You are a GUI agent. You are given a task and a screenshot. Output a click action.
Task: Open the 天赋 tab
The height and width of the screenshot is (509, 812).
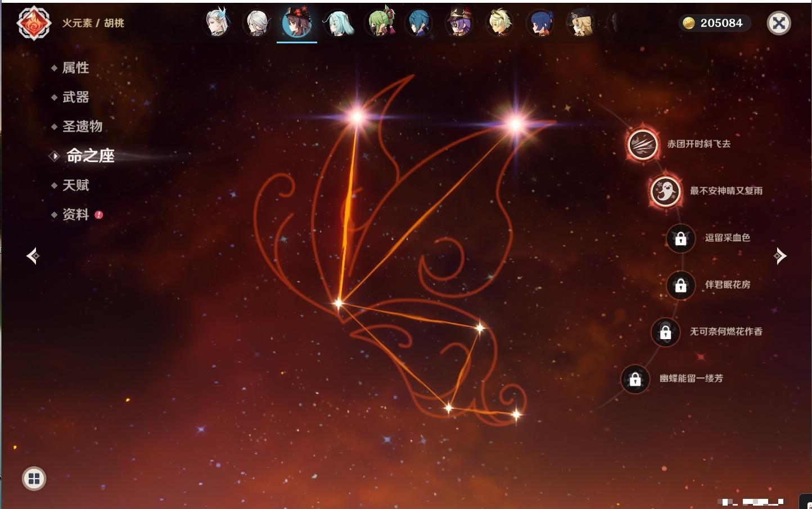point(75,185)
